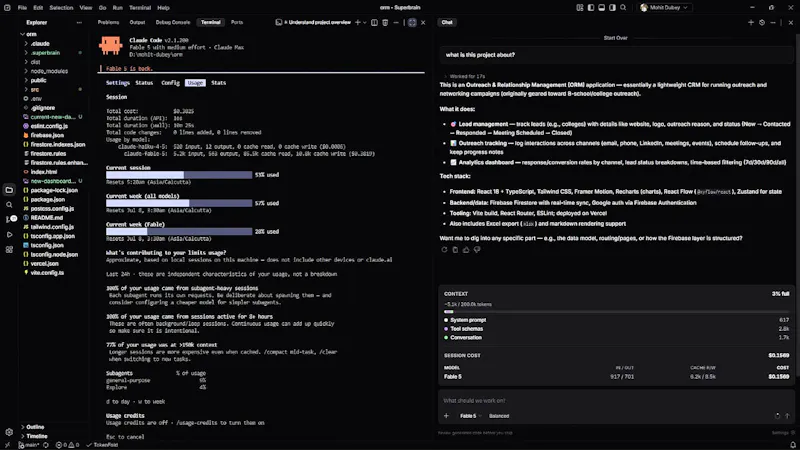800x450 pixels.
Task: Open chat history clock icon
Action: point(762,22)
